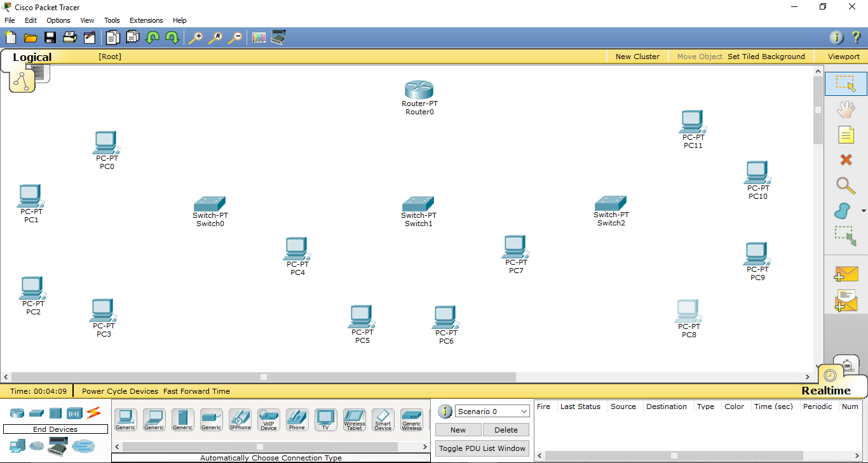The image size is (868, 463).
Task: Select the Switches device category
Action: click(x=36, y=413)
